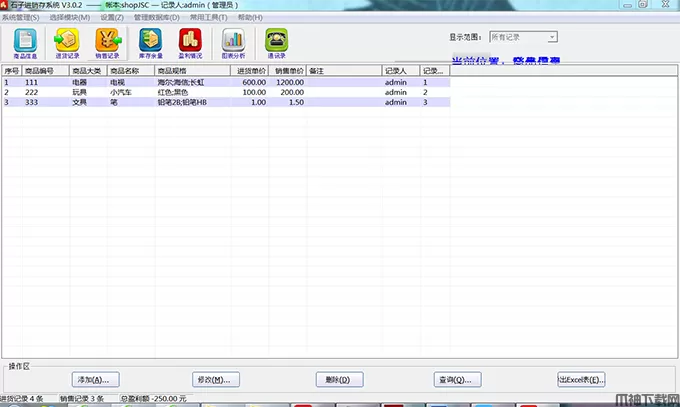Click the 添加(A)... add button
This screenshot has width=680, height=407.
(97, 380)
